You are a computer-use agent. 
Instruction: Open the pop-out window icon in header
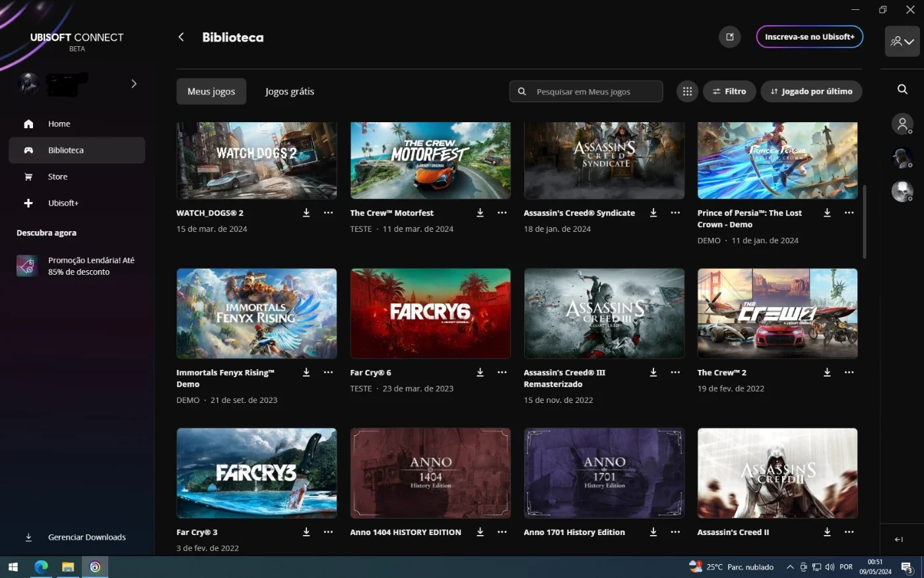coord(730,37)
